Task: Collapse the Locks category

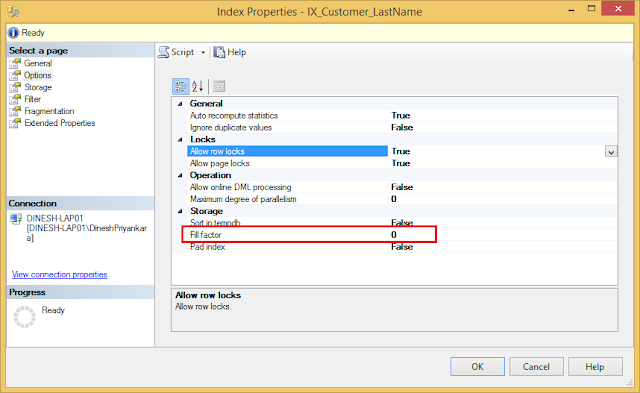Action: (x=180, y=140)
